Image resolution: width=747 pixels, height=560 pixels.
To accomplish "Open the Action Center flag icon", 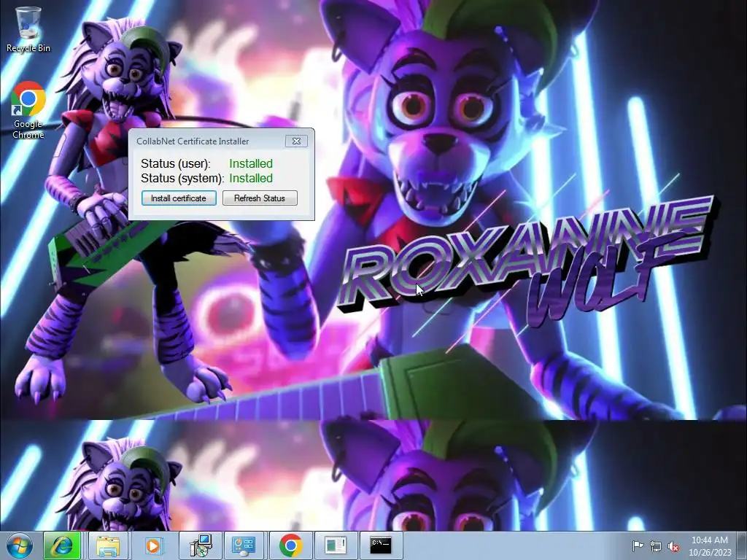I will click(x=638, y=545).
